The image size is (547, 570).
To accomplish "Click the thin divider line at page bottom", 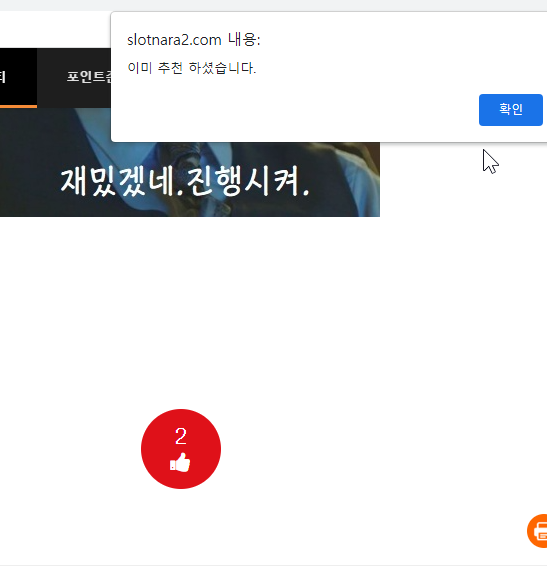I will pos(273,566).
